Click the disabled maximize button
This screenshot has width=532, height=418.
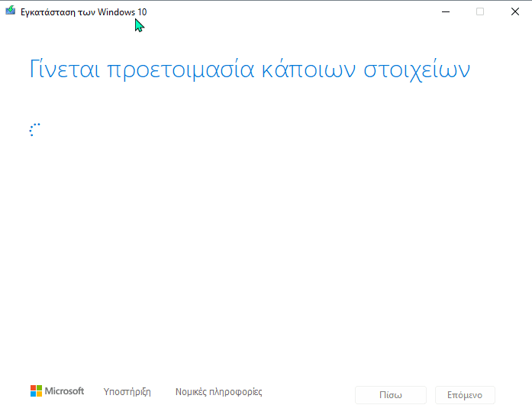[480, 12]
